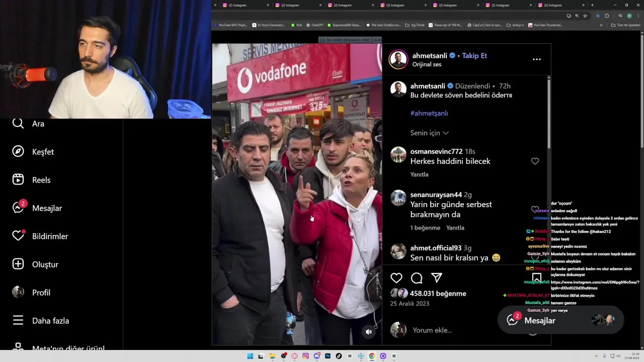The width and height of the screenshot is (644, 362).
Task: Open AI Voice Generator bookmark
Action: 269,25
